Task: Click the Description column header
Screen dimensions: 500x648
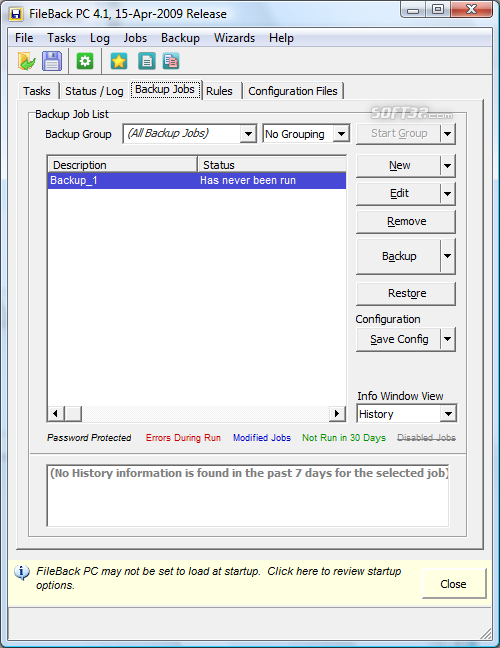Action: (x=123, y=165)
